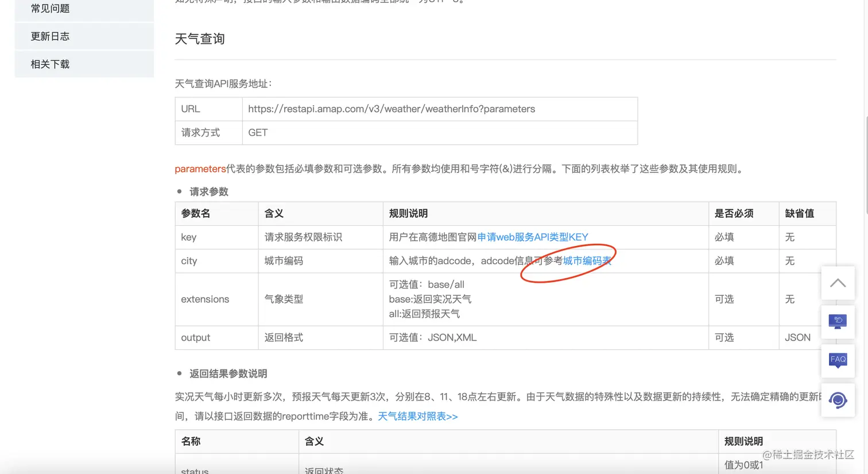
Task: Open the FAQ floating icon
Action: tap(838, 361)
